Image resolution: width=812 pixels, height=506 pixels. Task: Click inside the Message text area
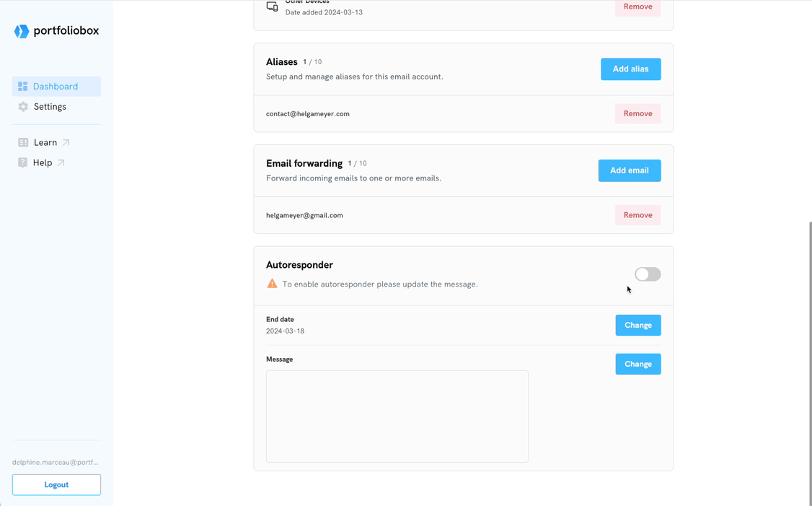click(397, 416)
